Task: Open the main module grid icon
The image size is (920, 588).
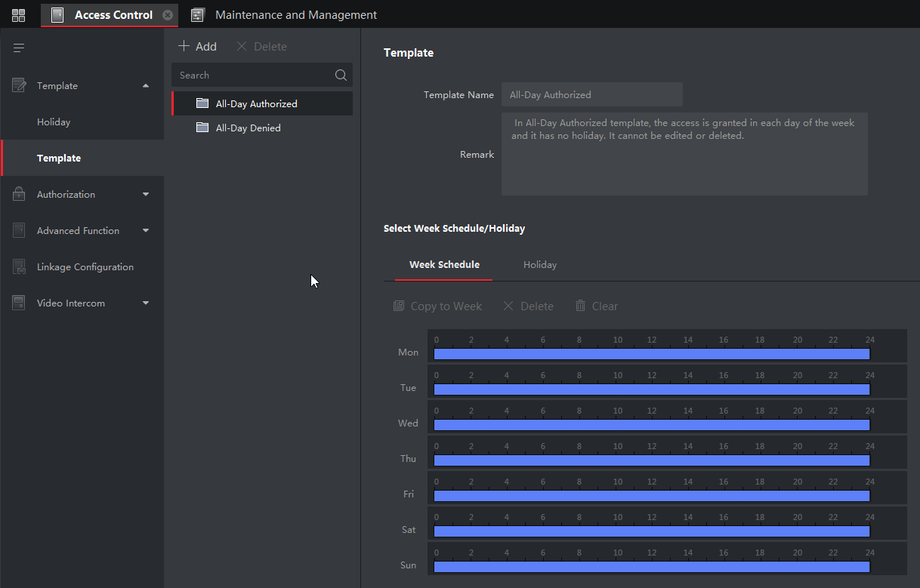Action: pos(19,15)
